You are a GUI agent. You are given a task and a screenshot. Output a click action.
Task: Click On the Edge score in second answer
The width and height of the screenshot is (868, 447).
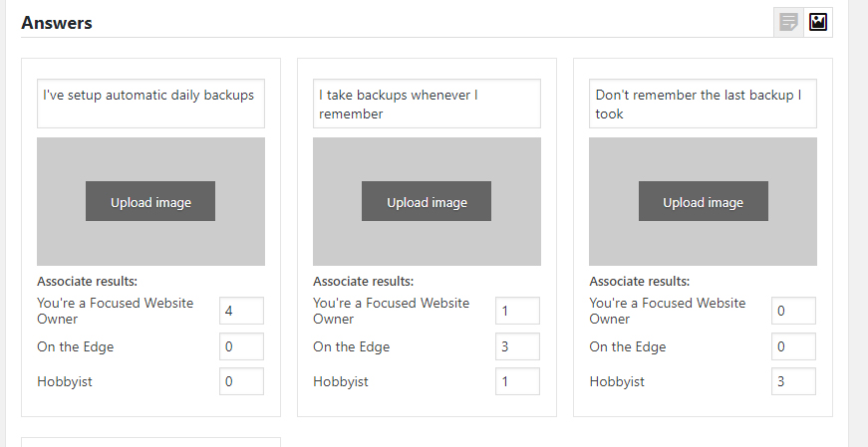point(517,346)
